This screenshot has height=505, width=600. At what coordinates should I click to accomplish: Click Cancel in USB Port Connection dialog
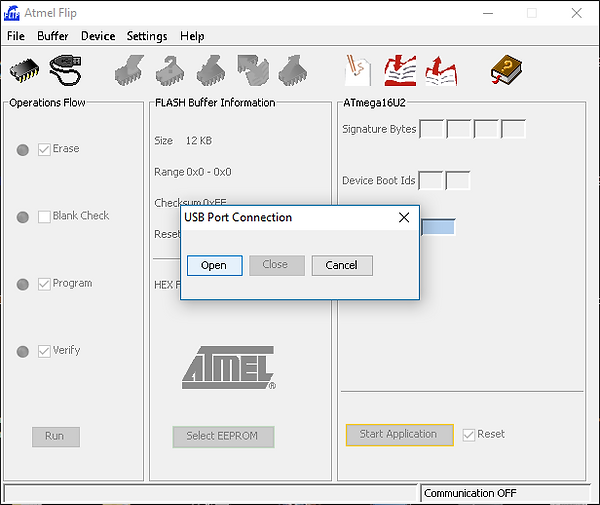(342, 266)
